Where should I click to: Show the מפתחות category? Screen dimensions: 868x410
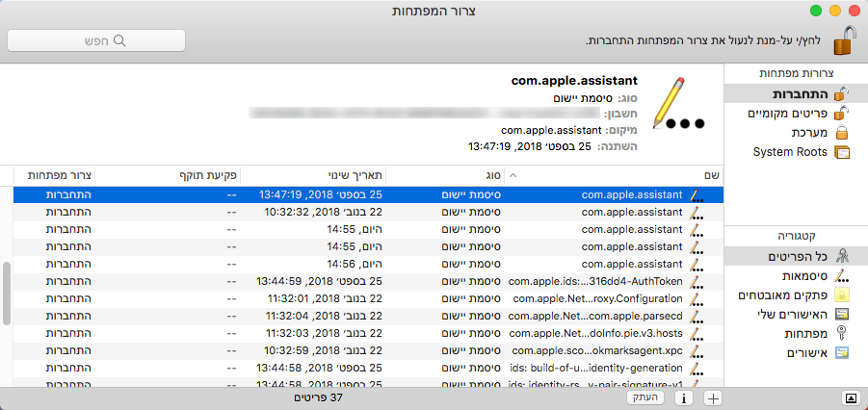click(798, 334)
